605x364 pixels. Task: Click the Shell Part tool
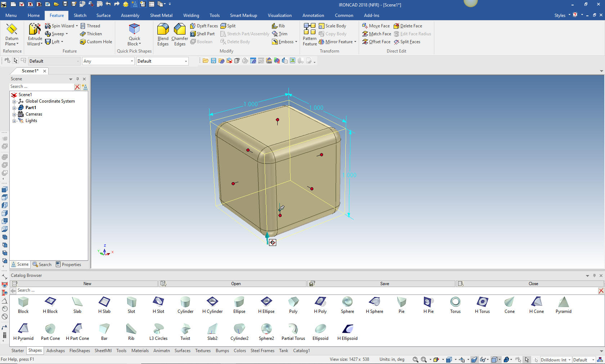tap(202, 34)
